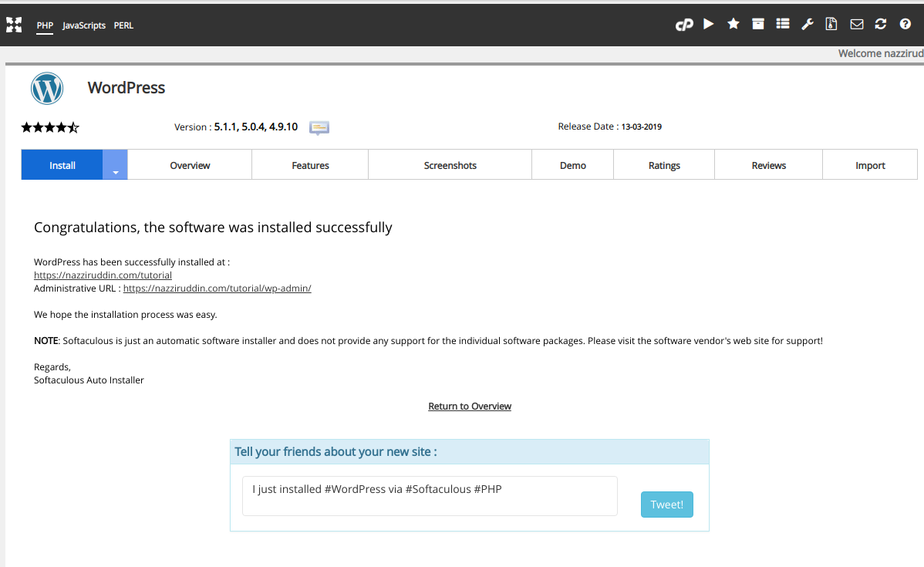Click the Return to Overview link
This screenshot has width=924, height=567.
click(470, 406)
